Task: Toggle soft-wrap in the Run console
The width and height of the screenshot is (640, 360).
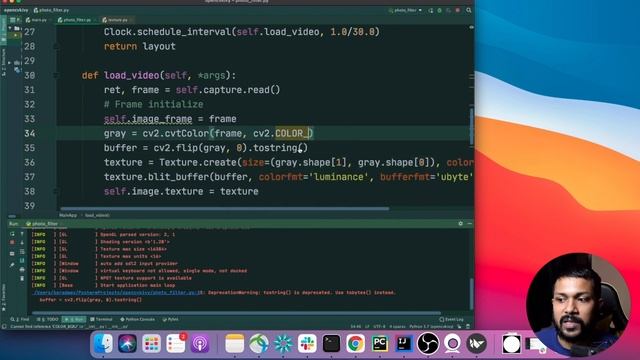Action: [22, 252]
